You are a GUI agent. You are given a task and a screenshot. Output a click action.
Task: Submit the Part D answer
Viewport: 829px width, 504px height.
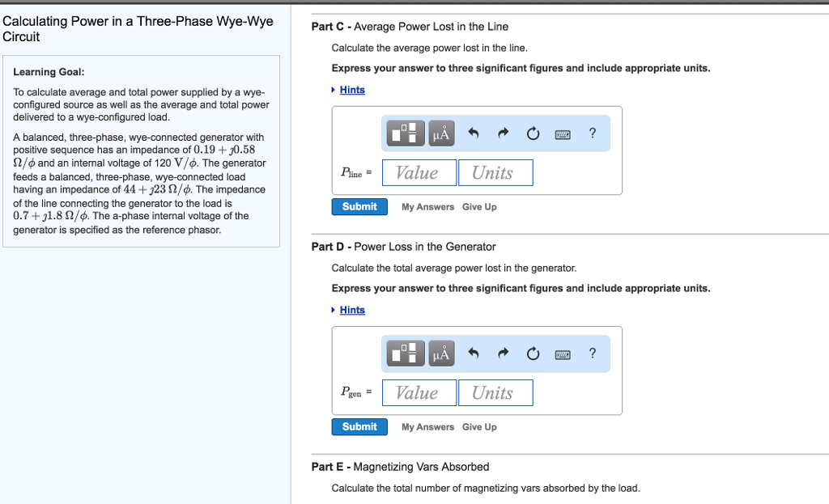[x=359, y=426]
